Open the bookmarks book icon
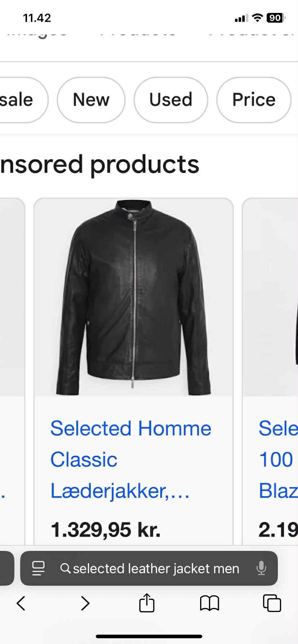Image resolution: width=298 pixels, height=644 pixels. point(209,603)
